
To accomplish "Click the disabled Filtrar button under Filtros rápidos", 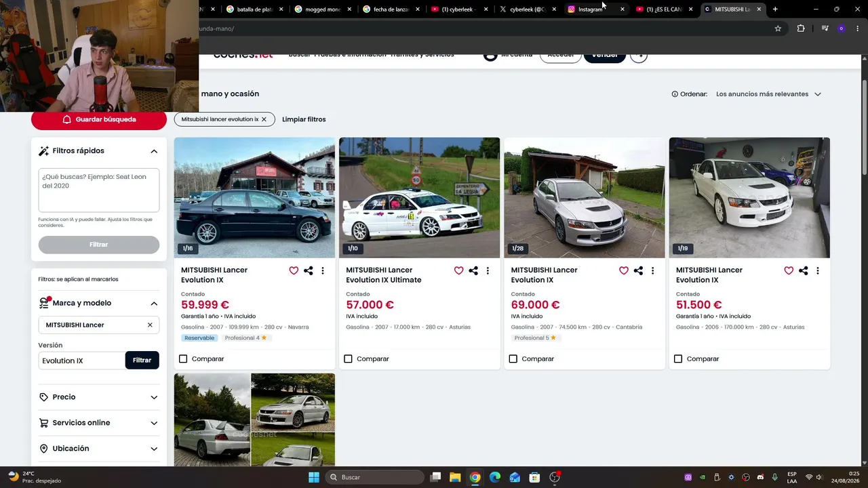I will [x=99, y=245].
